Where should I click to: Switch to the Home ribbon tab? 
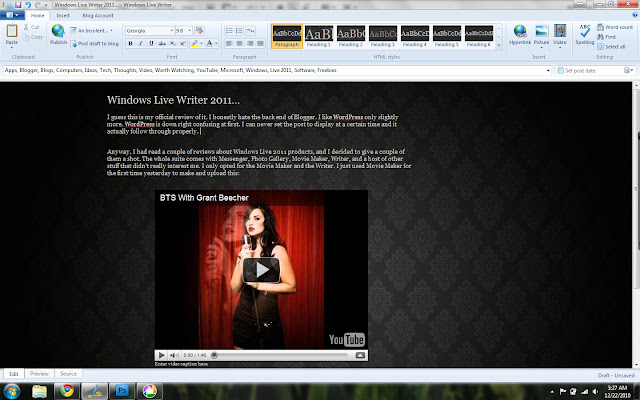38,16
